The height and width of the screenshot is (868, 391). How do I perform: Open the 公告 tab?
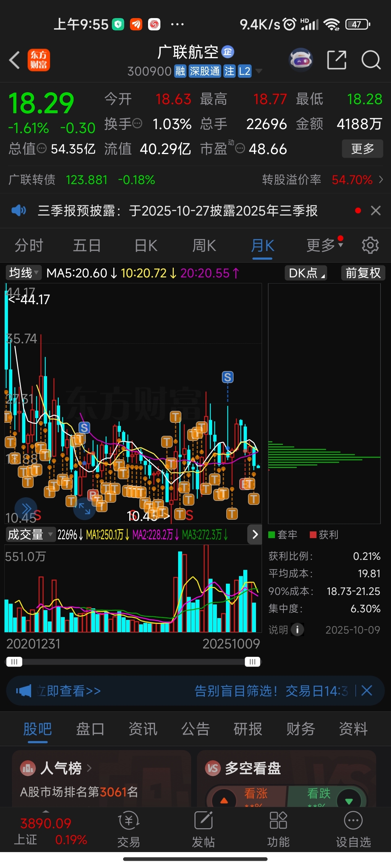coord(195,729)
